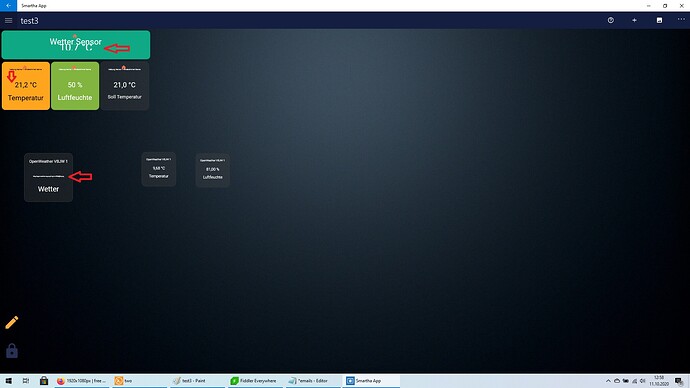Switch to Firefox taskbar window
The image size is (690, 388).
[82, 381]
